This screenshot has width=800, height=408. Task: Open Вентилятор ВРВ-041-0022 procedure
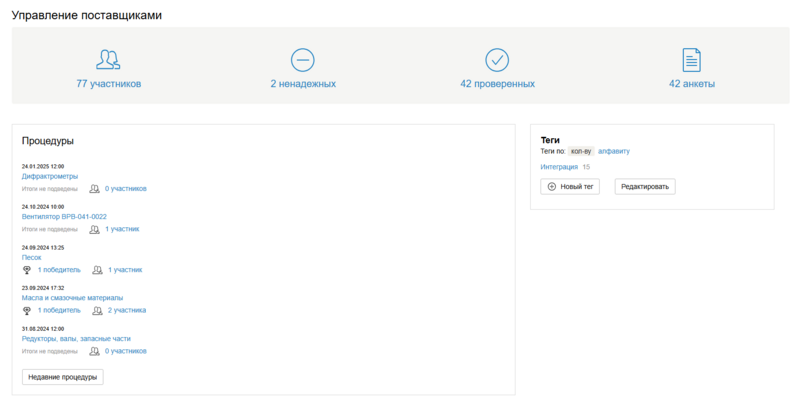[64, 216]
